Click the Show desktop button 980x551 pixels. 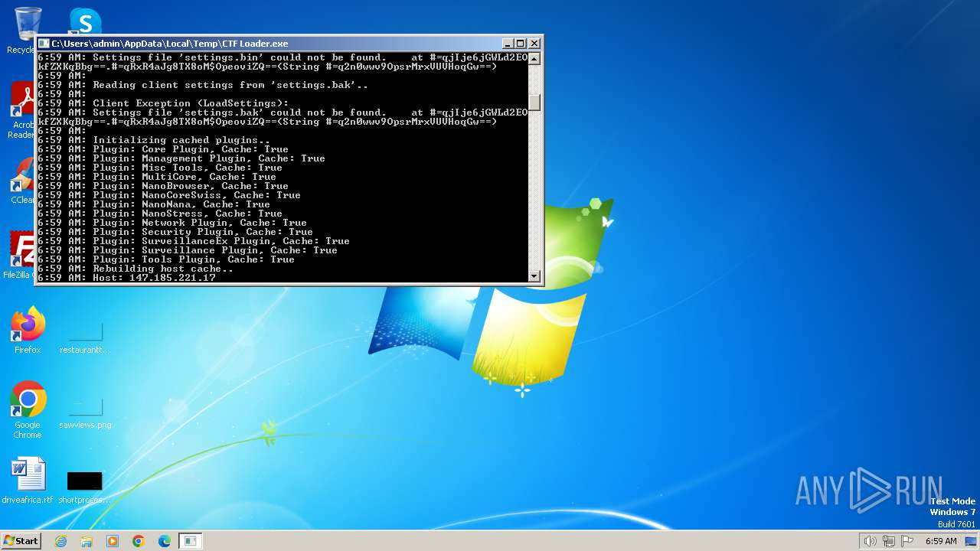[x=972, y=541]
